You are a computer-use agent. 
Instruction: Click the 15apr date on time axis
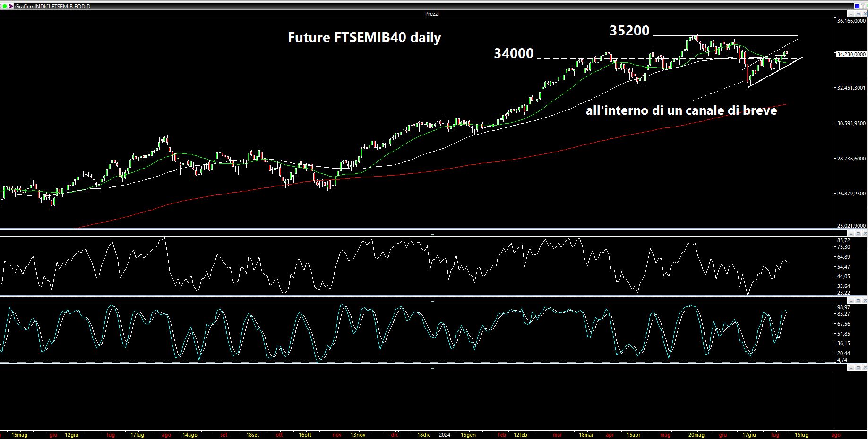(633, 435)
